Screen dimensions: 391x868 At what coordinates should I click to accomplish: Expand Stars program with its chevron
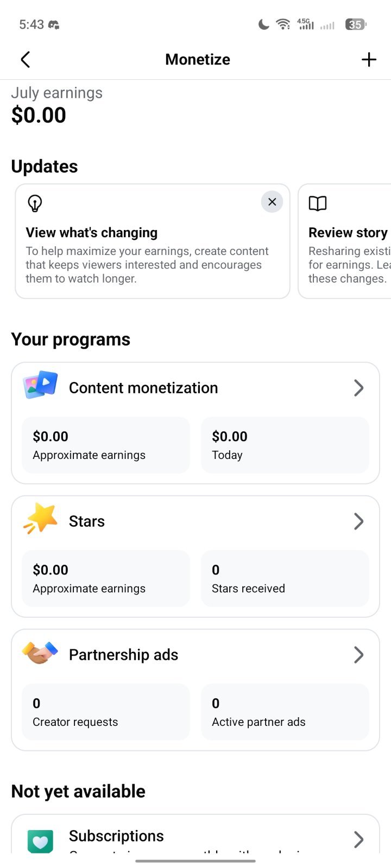click(x=358, y=521)
